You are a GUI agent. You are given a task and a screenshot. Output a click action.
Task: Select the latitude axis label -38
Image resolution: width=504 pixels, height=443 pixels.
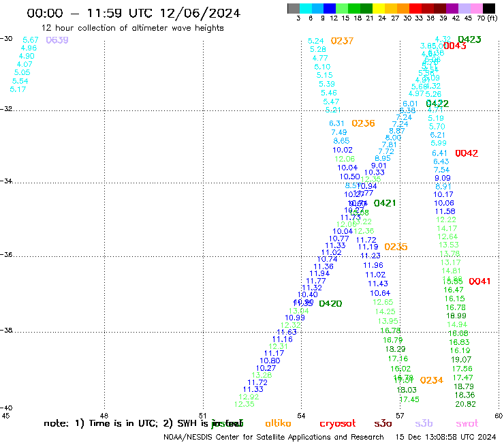6,330
